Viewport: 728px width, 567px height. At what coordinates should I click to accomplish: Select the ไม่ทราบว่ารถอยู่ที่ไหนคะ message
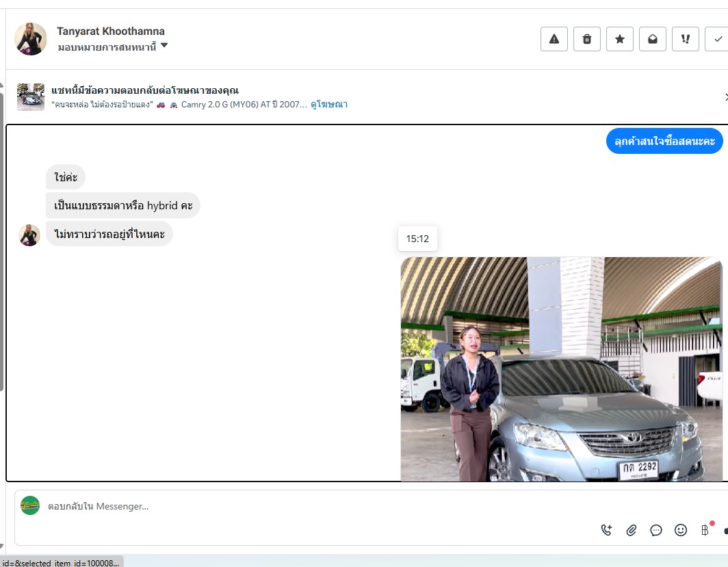(109, 234)
